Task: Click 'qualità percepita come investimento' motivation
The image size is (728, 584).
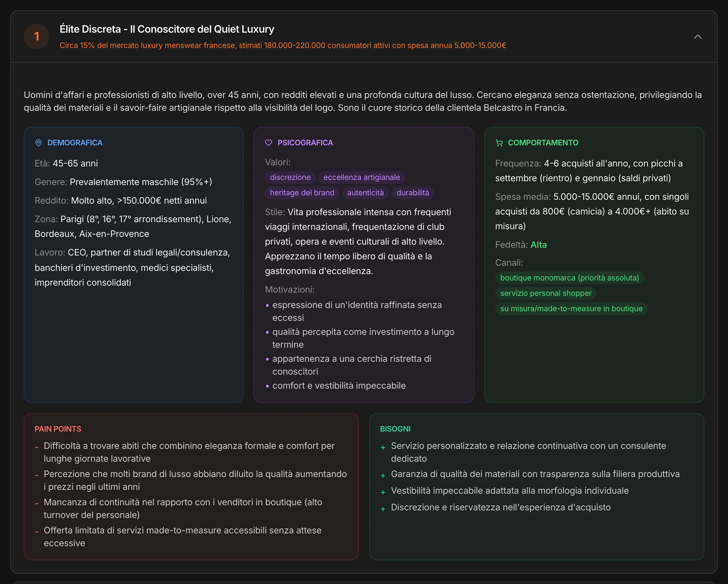Action: coord(363,338)
